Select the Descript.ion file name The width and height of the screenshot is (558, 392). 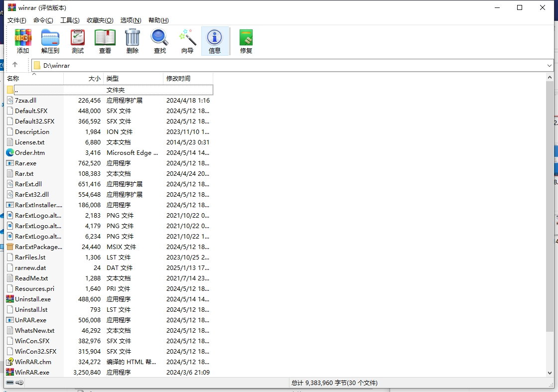point(32,132)
